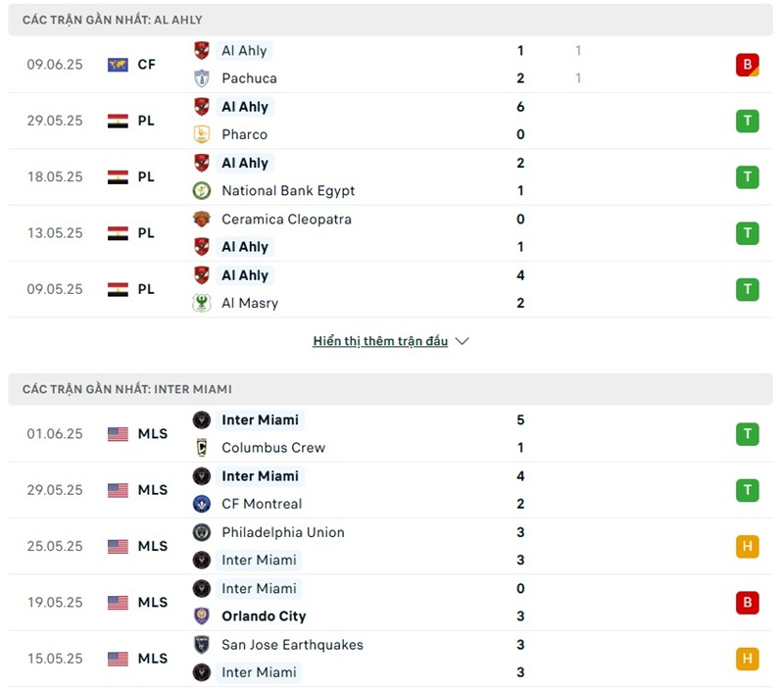The width and height of the screenshot is (784, 689).
Task: Click the Al Masry green crest
Action: 202,303
